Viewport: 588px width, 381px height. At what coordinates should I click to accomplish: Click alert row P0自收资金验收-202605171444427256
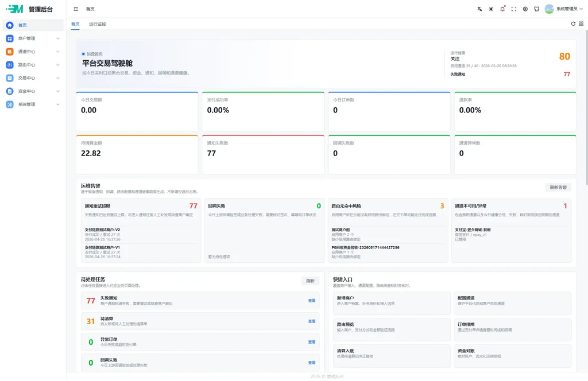pos(388,252)
